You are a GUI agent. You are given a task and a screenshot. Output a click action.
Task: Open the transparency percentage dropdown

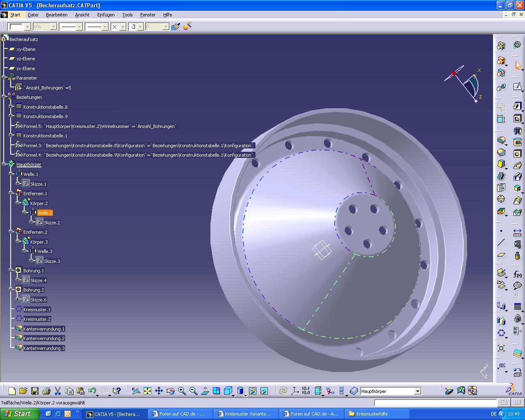click(x=53, y=27)
